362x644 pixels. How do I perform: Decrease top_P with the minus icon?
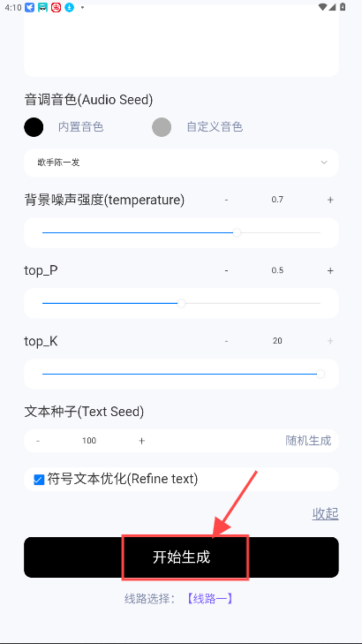point(227,270)
